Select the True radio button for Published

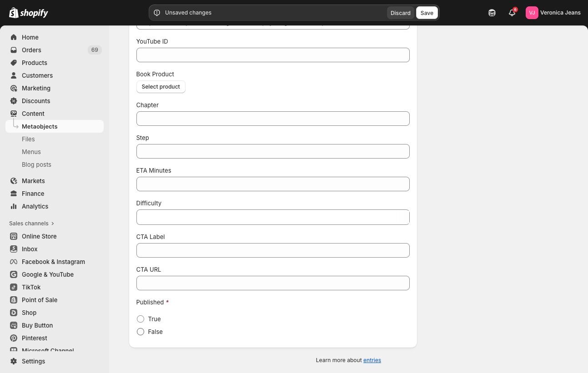(x=141, y=319)
